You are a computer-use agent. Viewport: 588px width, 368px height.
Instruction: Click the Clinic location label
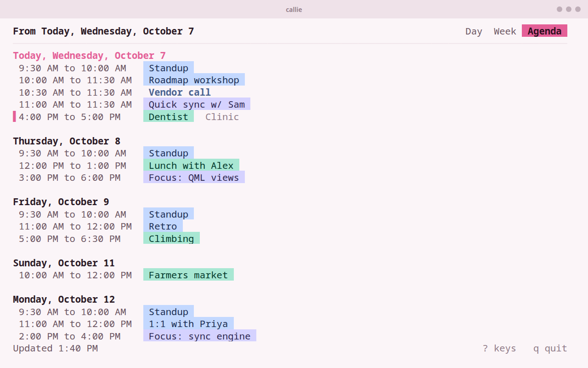point(222,117)
